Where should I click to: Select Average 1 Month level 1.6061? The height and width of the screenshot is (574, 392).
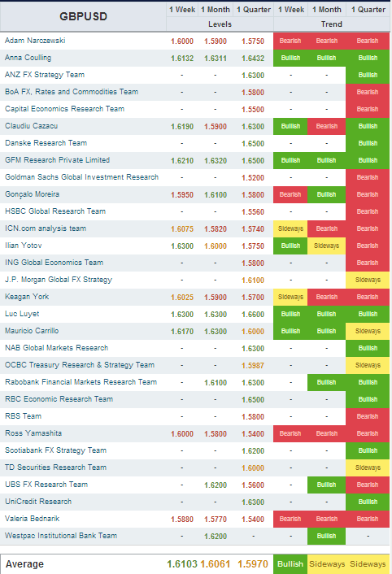216,564
